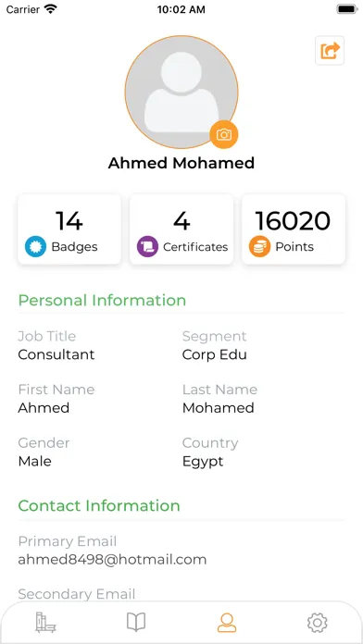Open the open-book tab icon
The image size is (363, 644).
[136, 622]
